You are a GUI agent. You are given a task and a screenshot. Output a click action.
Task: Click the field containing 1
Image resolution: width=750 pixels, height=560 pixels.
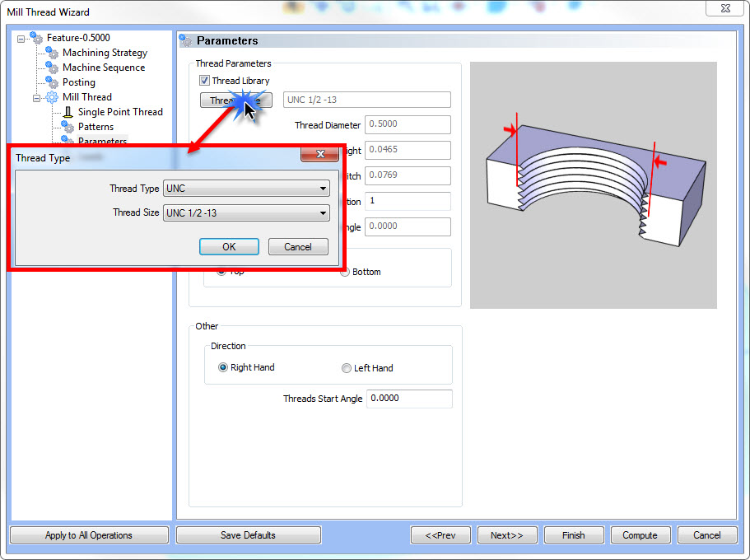[x=408, y=201]
